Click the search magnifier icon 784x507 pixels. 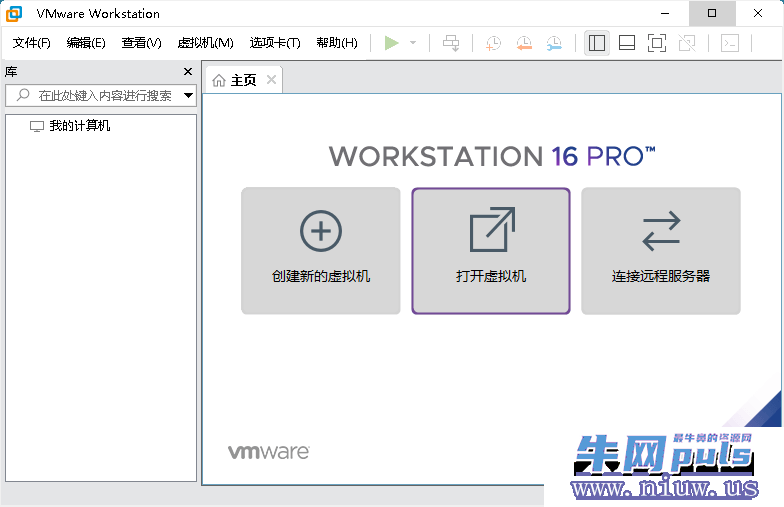coord(23,95)
